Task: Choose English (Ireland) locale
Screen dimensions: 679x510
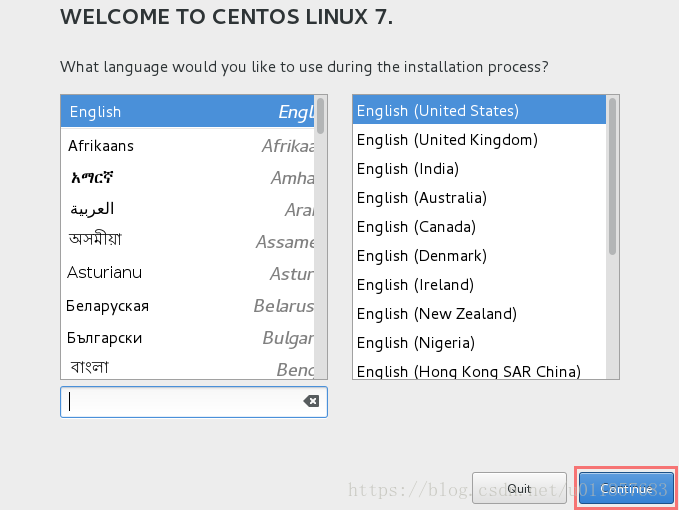Action: (x=479, y=285)
